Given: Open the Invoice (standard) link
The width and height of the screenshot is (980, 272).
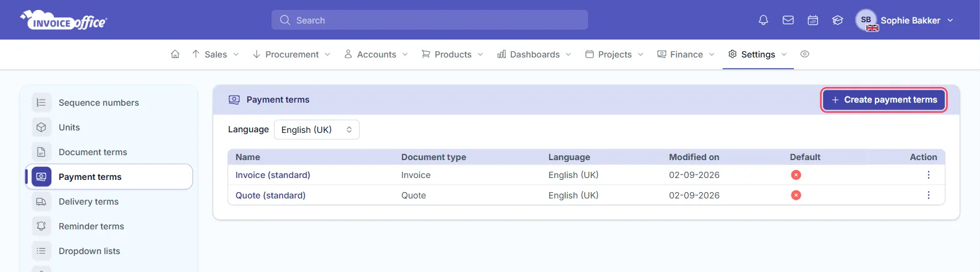Looking at the screenshot, I should click(273, 175).
